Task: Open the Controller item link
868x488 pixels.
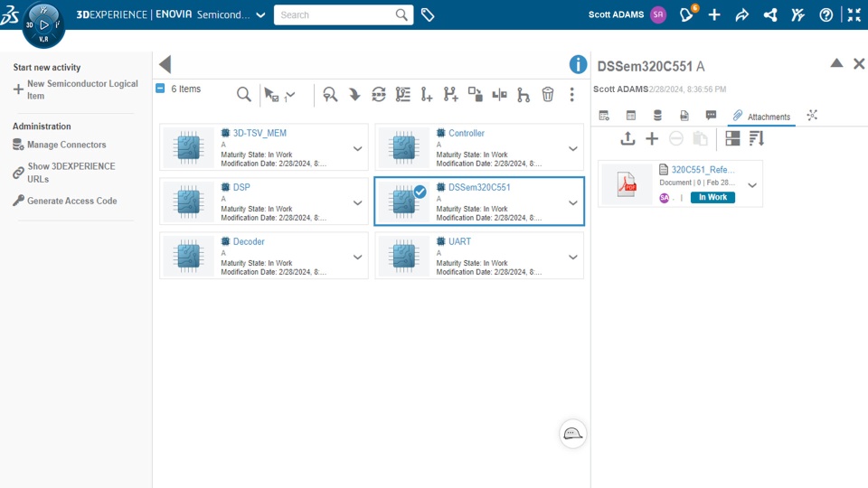Action: tap(467, 133)
